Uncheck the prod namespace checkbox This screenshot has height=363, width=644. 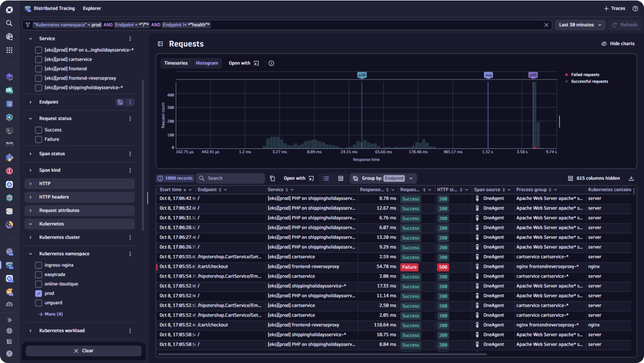point(39,293)
